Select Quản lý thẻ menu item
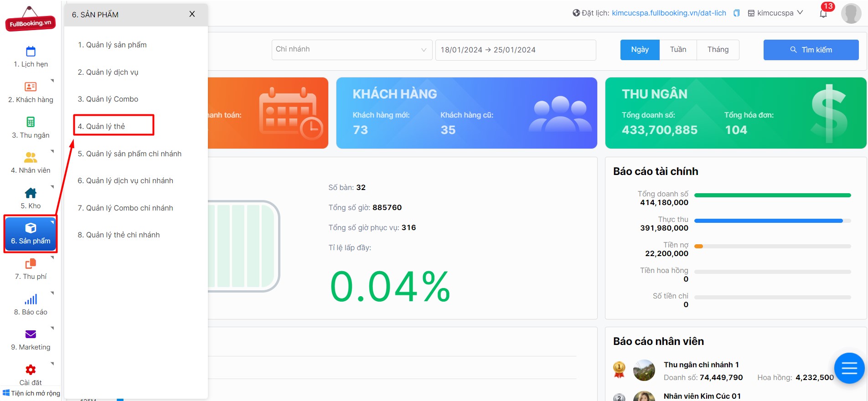 click(106, 126)
